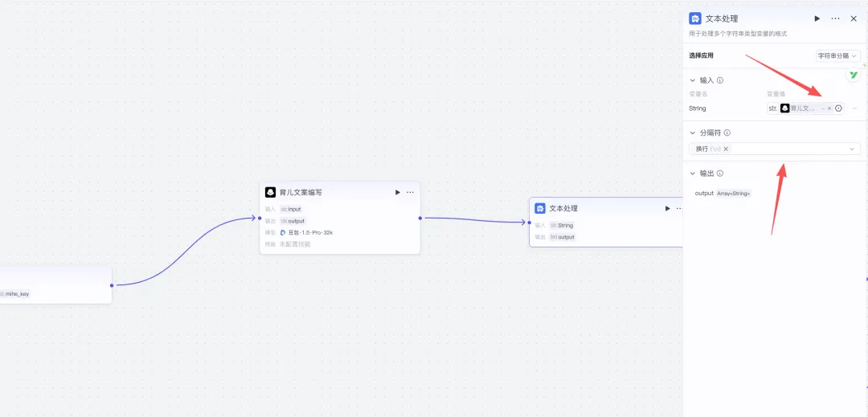The image size is (868, 417).
Task: Click the info icon beside 输出
Action: pos(720,174)
